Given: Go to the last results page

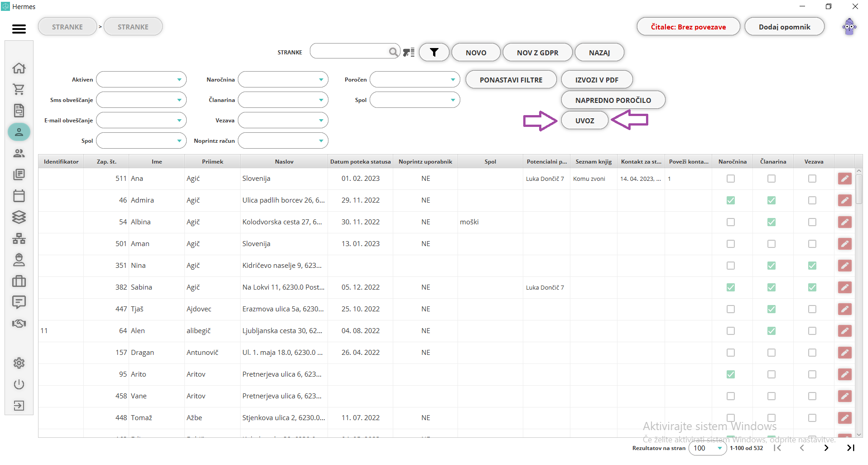Looking at the screenshot, I should click(850, 448).
